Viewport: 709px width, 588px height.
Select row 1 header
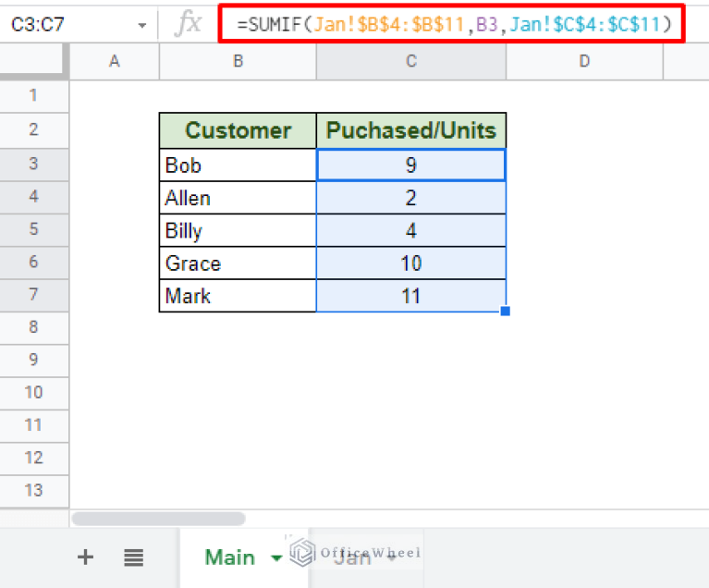(x=33, y=95)
